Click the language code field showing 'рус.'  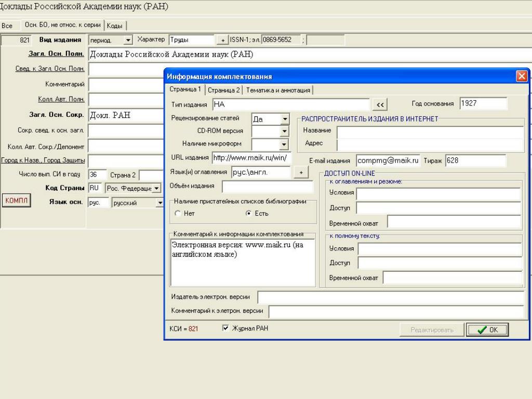[98, 203]
